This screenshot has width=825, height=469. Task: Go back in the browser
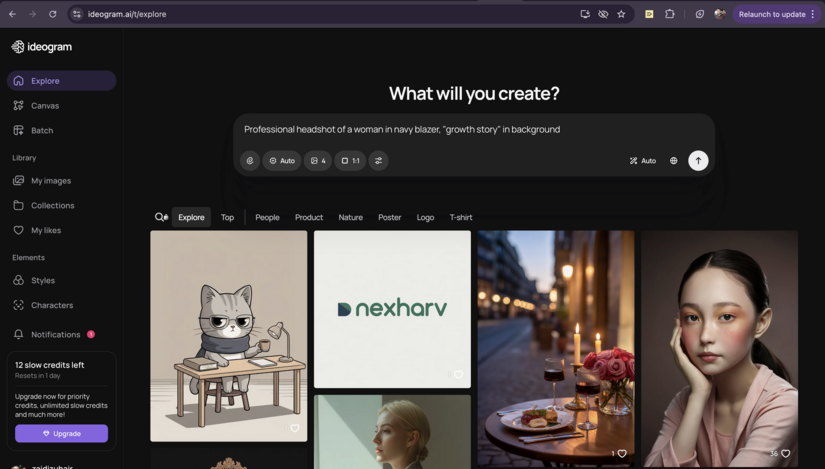click(x=13, y=14)
